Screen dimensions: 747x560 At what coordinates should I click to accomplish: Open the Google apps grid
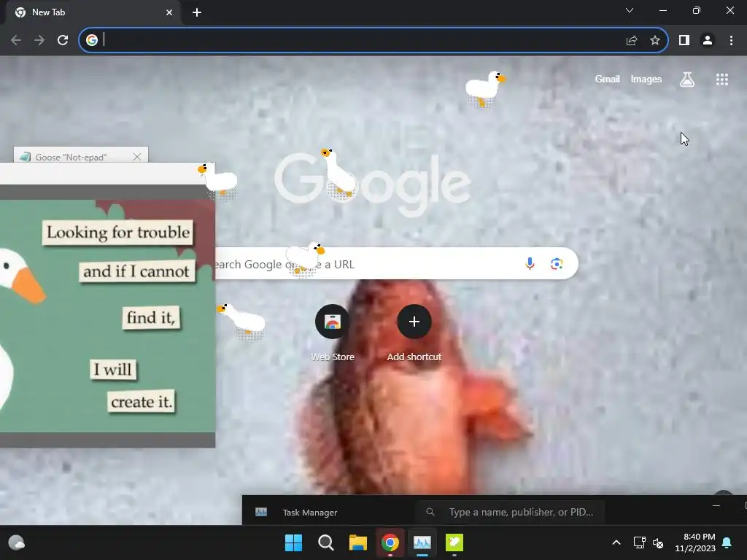[x=721, y=79]
